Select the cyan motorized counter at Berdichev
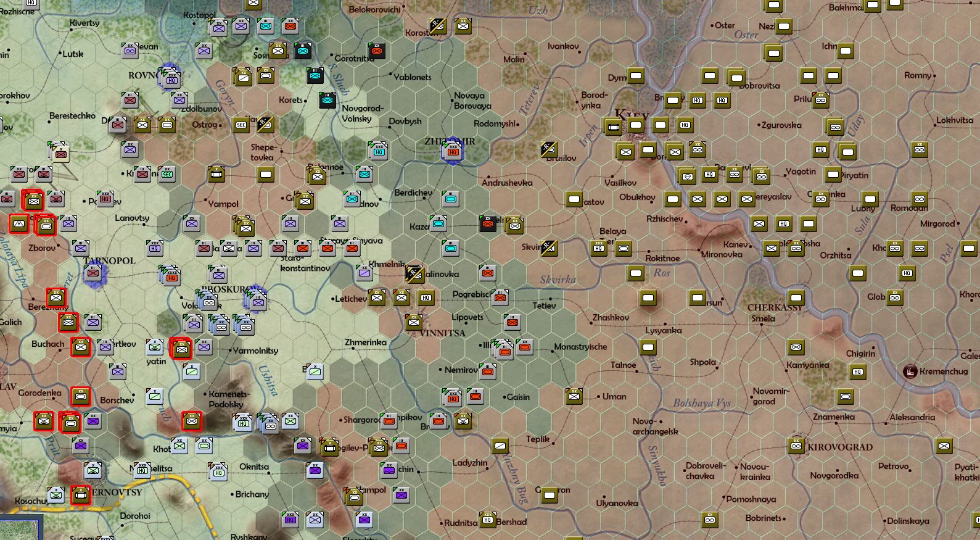The image size is (980, 540). coord(451,199)
